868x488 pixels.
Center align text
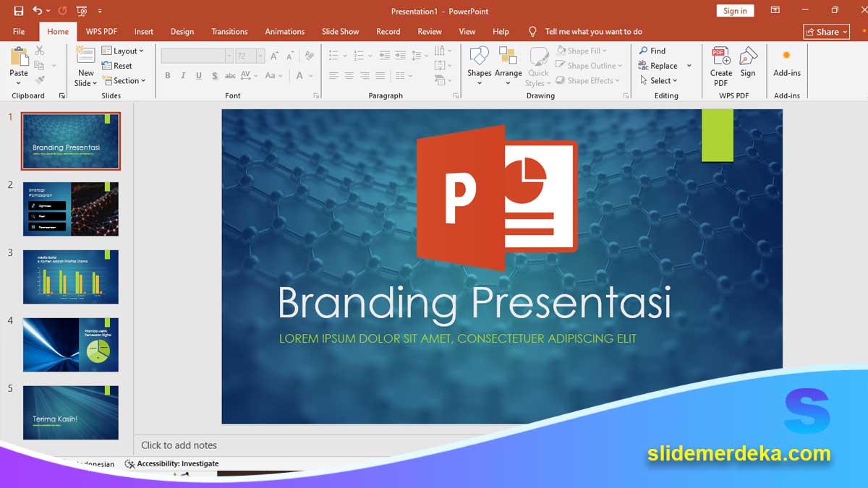pyautogui.click(x=349, y=75)
